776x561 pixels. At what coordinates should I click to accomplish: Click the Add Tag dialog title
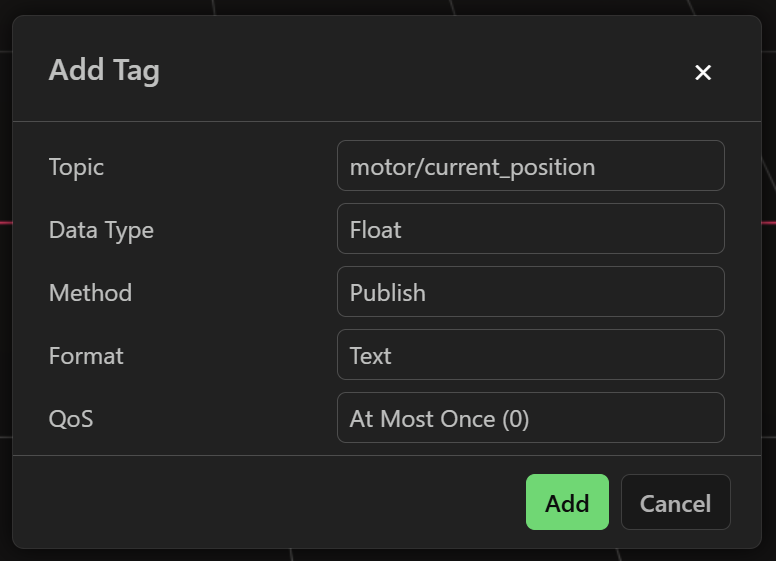click(x=104, y=71)
